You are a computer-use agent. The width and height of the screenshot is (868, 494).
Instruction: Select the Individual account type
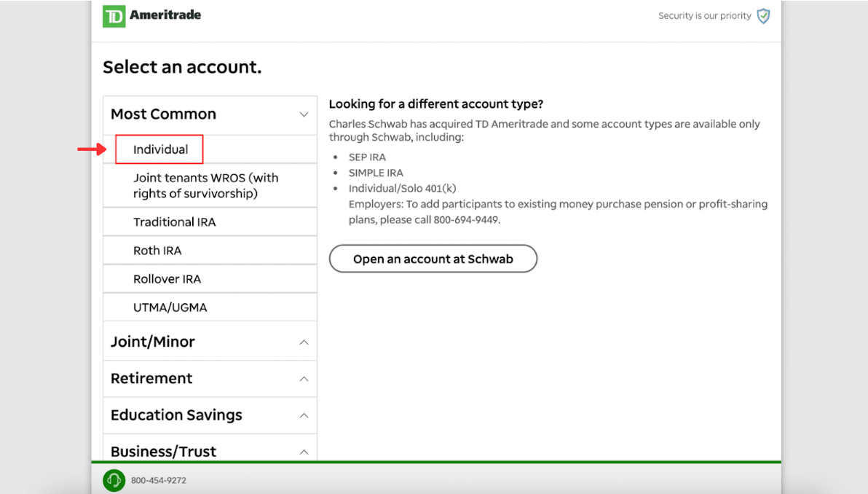point(160,149)
